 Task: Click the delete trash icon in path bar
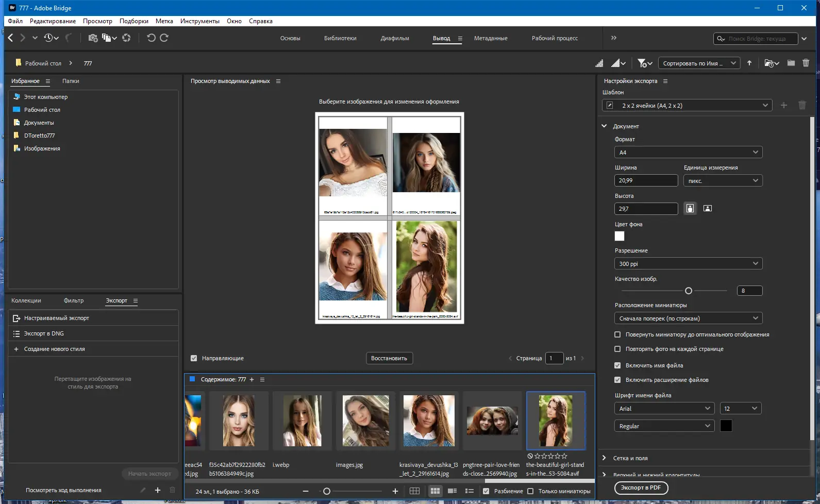(x=806, y=63)
